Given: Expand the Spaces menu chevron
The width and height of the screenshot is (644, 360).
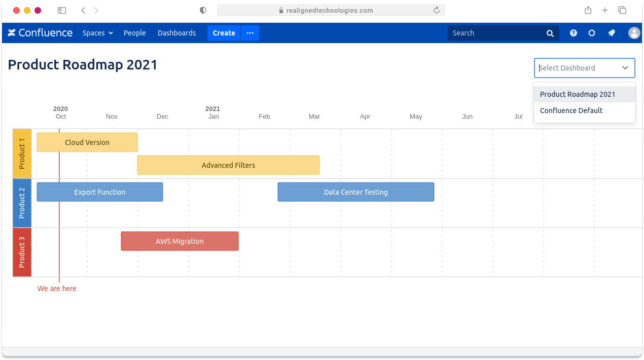Looking at the screenshot, I should tap(111, 32).
